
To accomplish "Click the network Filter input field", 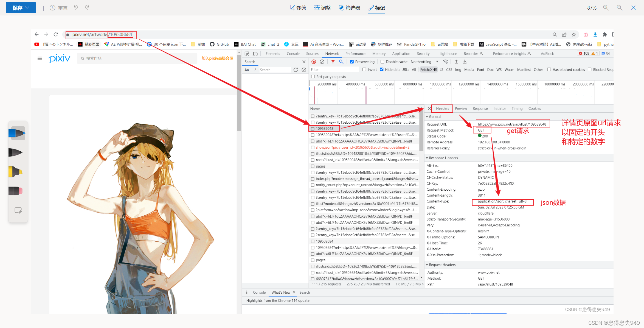I will pyautogui.click(x=334, y=70).
